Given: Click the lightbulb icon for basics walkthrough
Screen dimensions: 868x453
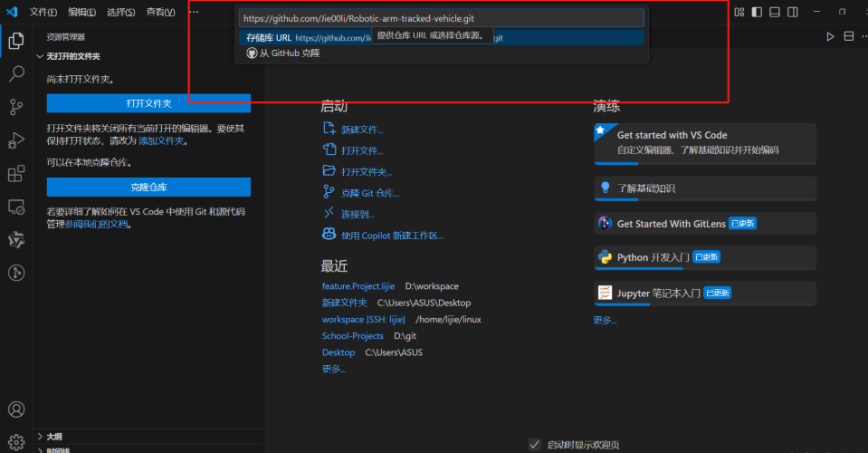Looking at the screenshot, I should [605, 188].
